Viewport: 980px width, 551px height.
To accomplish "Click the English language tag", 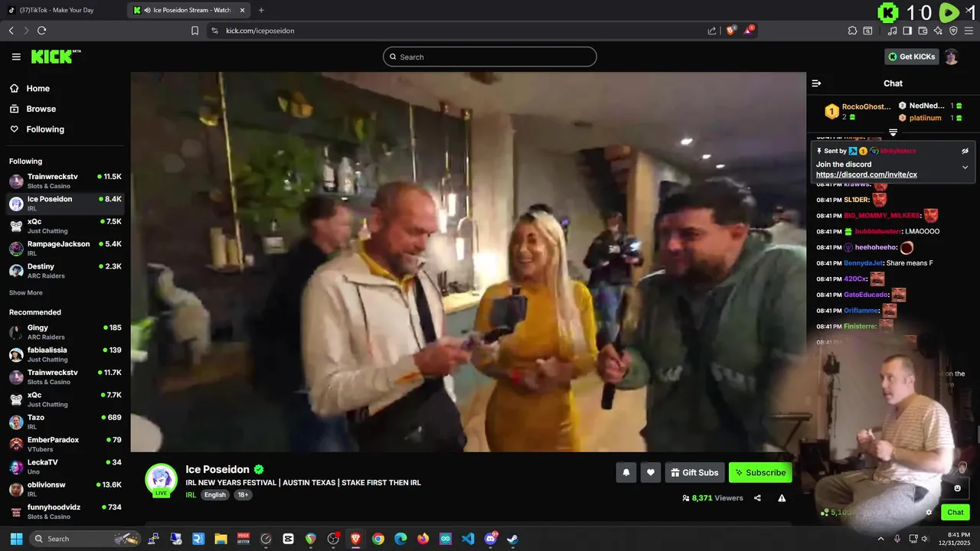I will point(215,495).
